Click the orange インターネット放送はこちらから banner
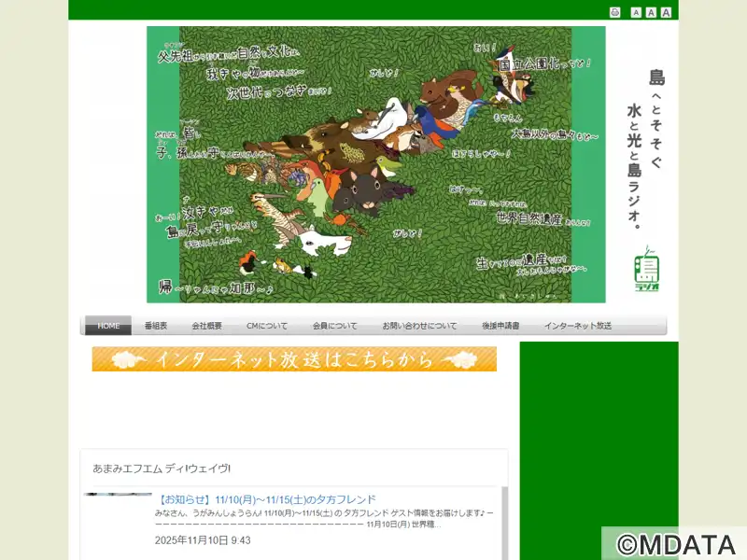Image resolution: width=747 pixels, height=560 pixels. pyautogui.click(x=294, y=359)
